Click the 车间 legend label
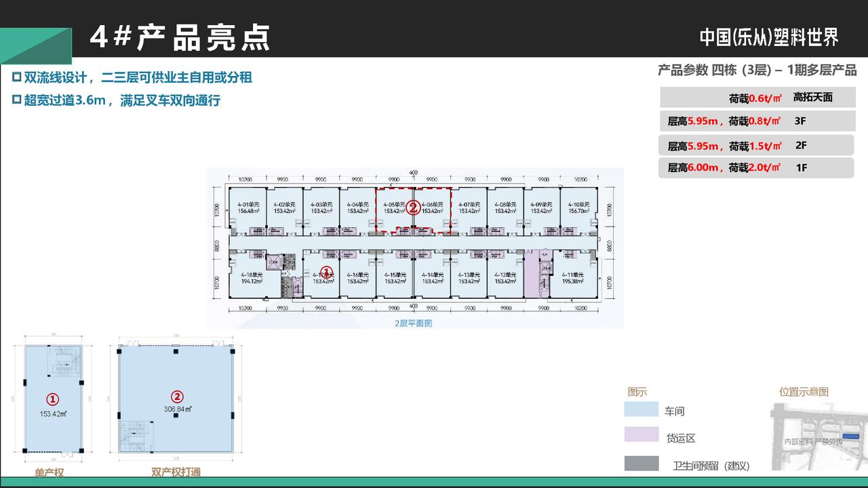Image resolution: width=868 pixels, height=488 pixels. click(675, 411)
